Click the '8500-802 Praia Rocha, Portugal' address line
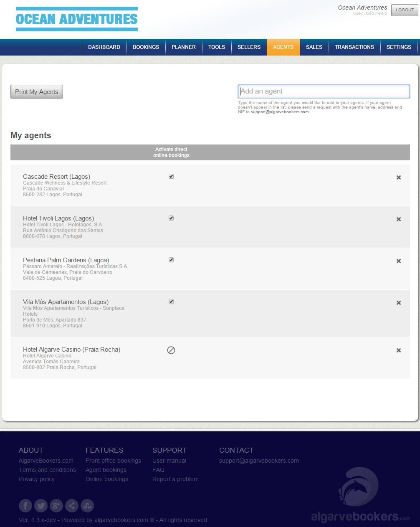 pos(60,367)
